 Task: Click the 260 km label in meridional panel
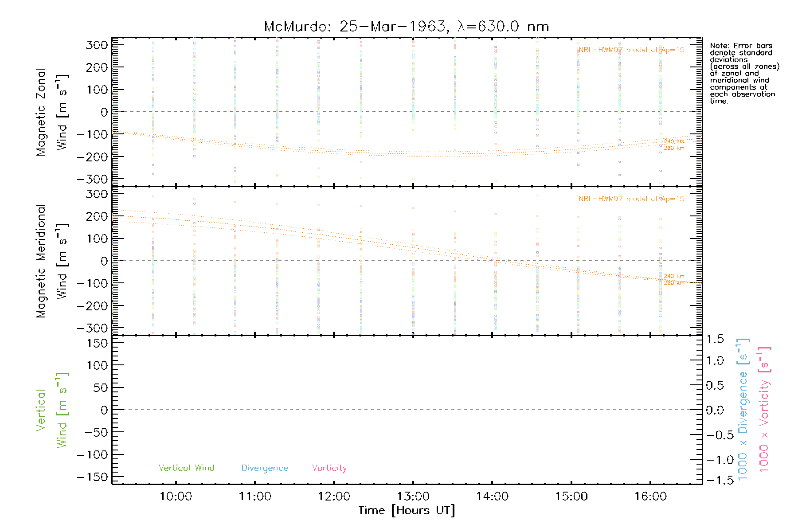tap(674, 282)
